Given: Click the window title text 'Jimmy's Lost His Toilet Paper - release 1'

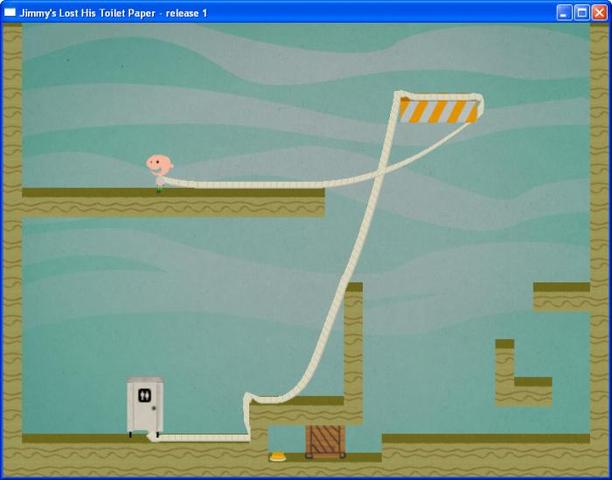Looking at the screenshot, I should 113,13.
